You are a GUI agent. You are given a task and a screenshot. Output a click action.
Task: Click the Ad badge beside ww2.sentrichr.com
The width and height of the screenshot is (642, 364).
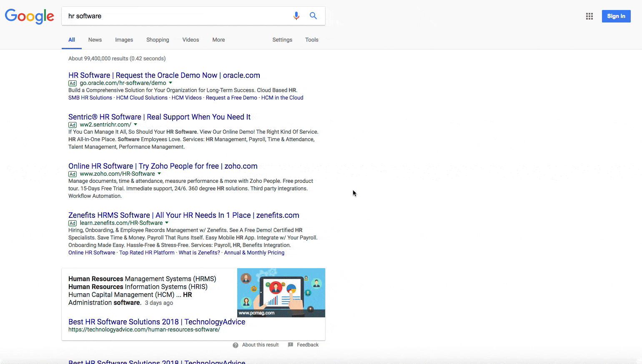73,125
